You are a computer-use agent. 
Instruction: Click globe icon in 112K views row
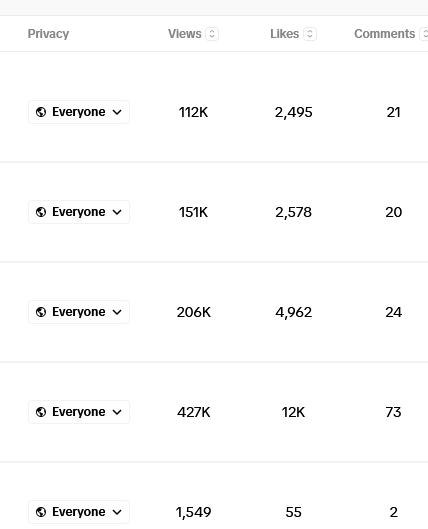[41, 112]
